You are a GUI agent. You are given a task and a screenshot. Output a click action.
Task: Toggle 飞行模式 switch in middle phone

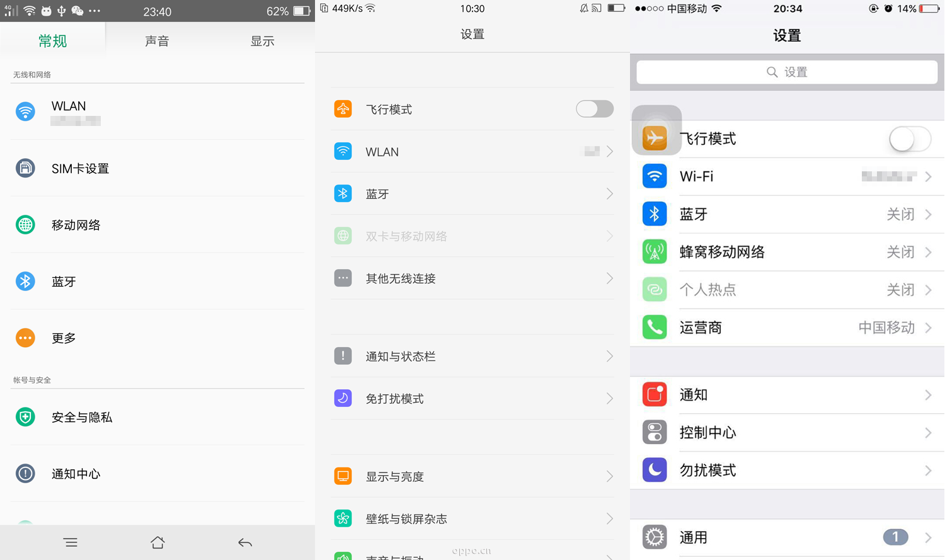(595, 109)
